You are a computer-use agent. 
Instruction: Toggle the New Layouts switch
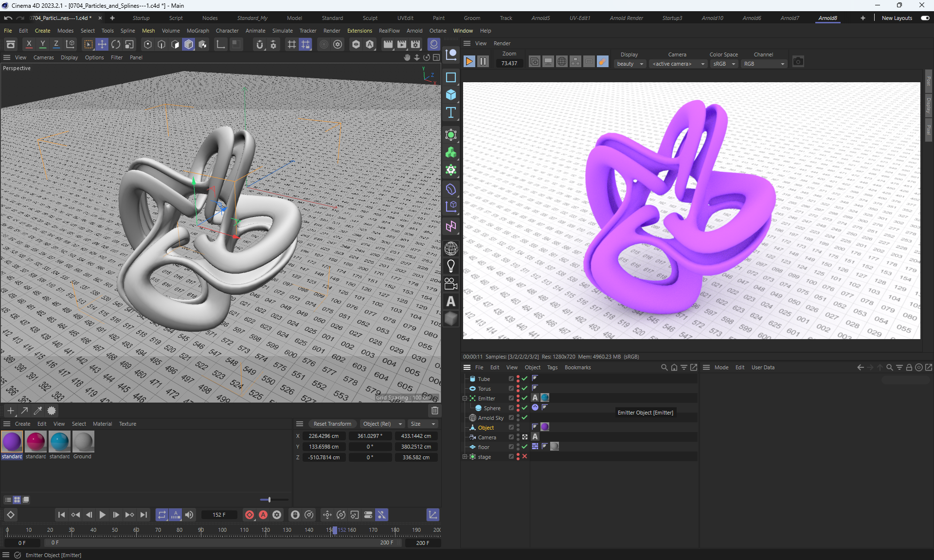click(x=925, y=18)
